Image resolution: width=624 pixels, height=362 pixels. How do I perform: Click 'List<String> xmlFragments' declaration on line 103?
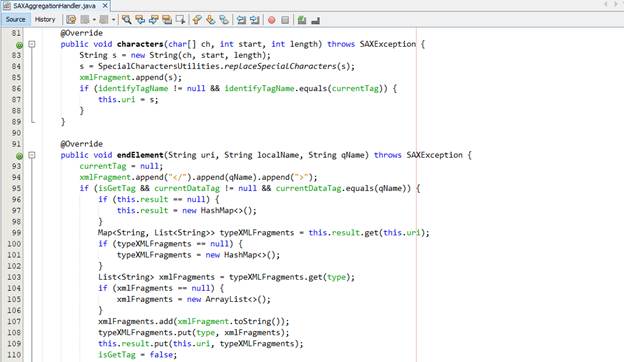pyautogui.click(x=156, y=277)
